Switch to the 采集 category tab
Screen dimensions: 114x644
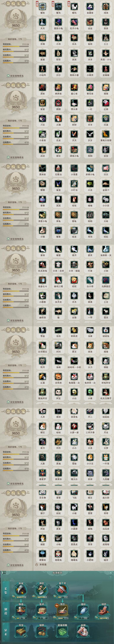coord(5,590)
